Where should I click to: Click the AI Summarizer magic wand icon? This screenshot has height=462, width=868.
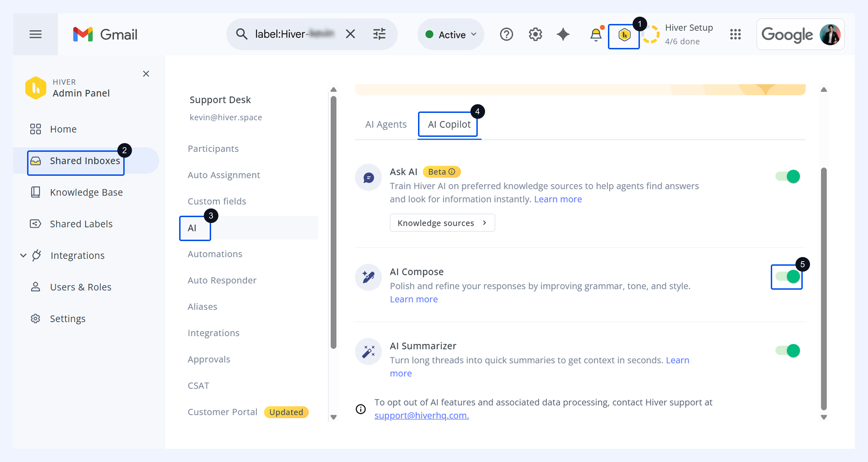click(x=368, y=351)
